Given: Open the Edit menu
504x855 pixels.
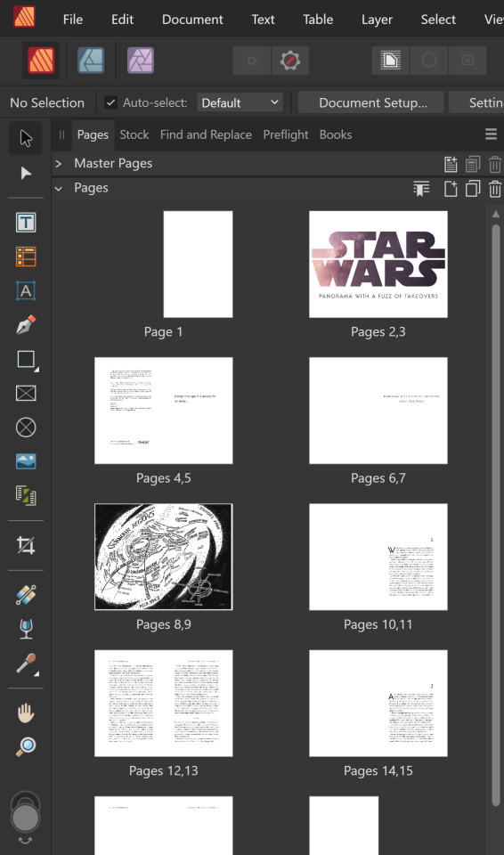Looking at the screenshot, I should click(122, 20).
